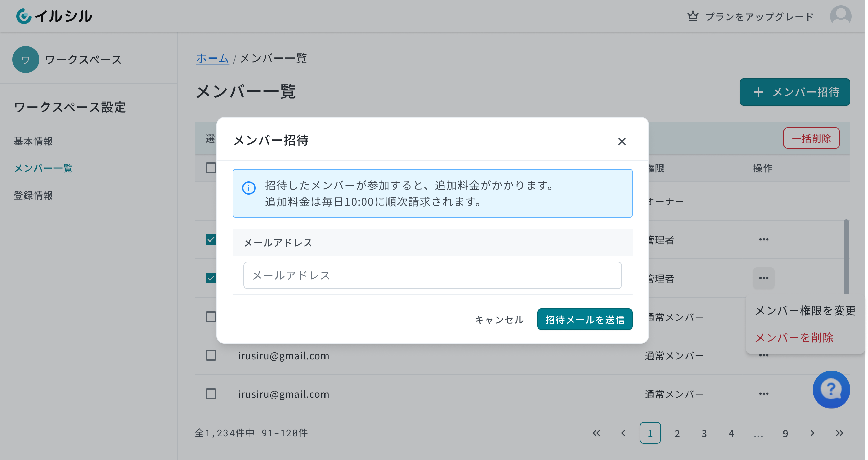This screenshot has width=868, height=460.
Task: Check the unchecked box just below the checked ones
Action: click(x=211, y=317)
